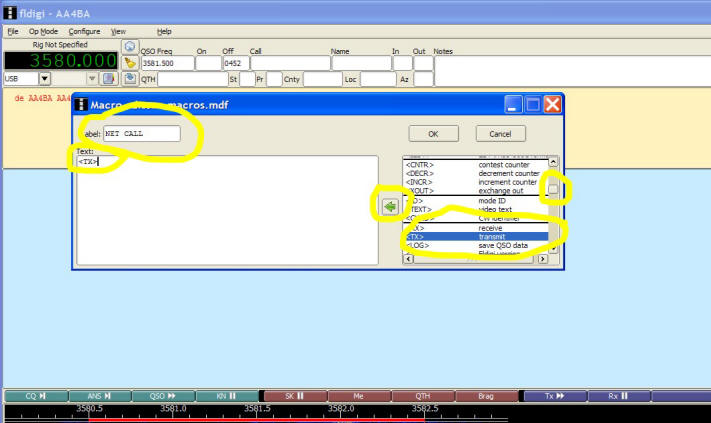The height and width of the screenshot is (423, 711).
Task: Click the save-QSO icon left of QTH
Action: [x=130, y=78]
